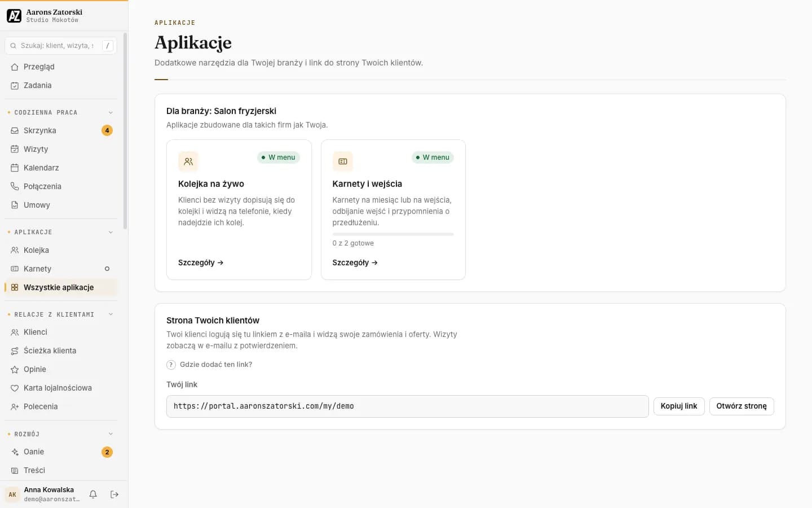This screenshot has height=508, width=812.
Task: Go to Umowy in the sidebar
Action: point(61,205)
